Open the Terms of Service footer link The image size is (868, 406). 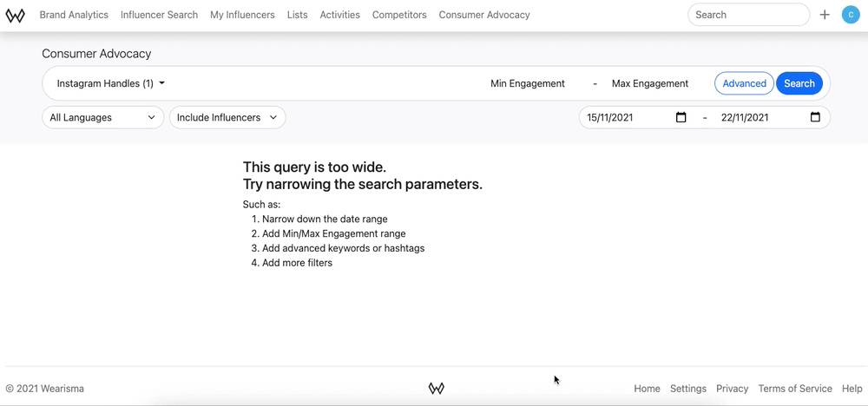[795, 389]
